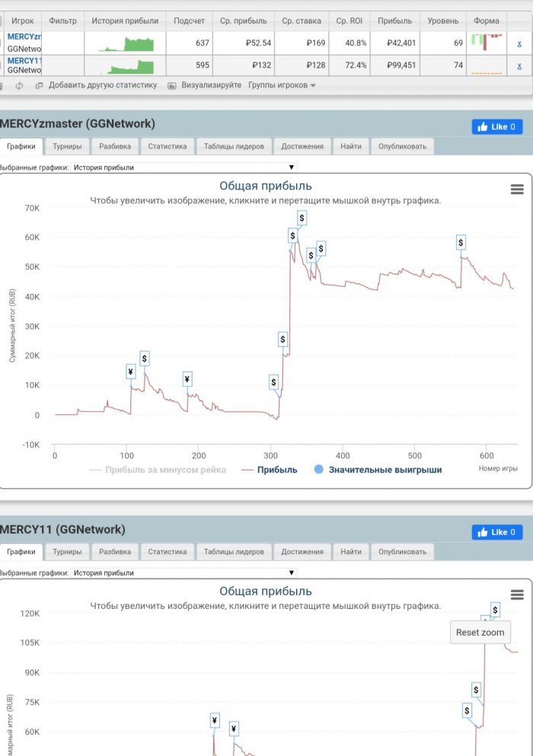533x756 pixels.
Task: Click Форма mini-chart in MERCYzmaster row
Action: coord(487,43)
